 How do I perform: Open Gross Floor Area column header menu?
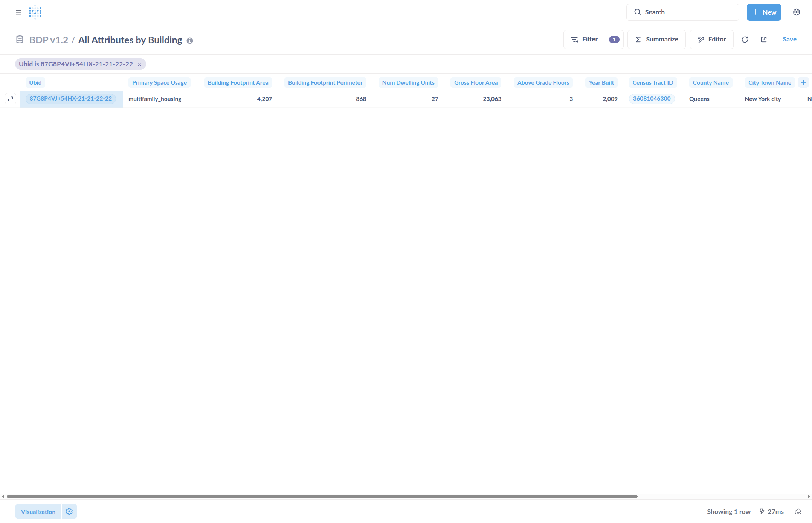point(475,83)
